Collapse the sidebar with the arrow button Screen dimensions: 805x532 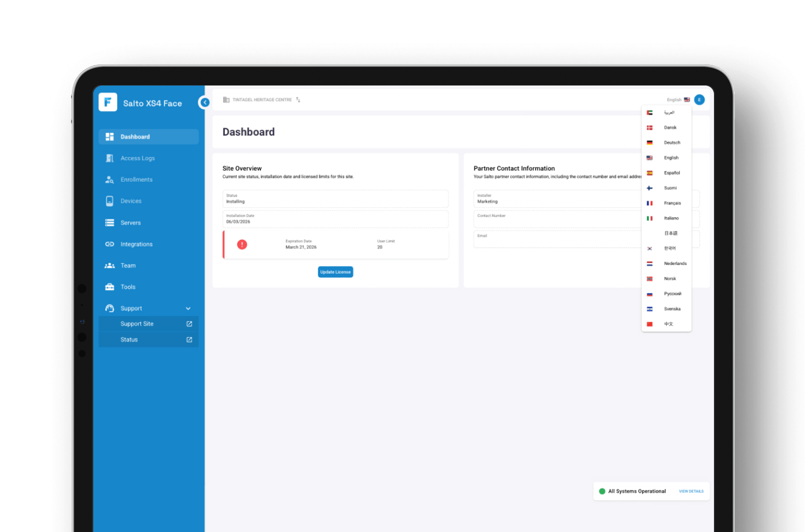pyautogui.click(x=204, y=102)
